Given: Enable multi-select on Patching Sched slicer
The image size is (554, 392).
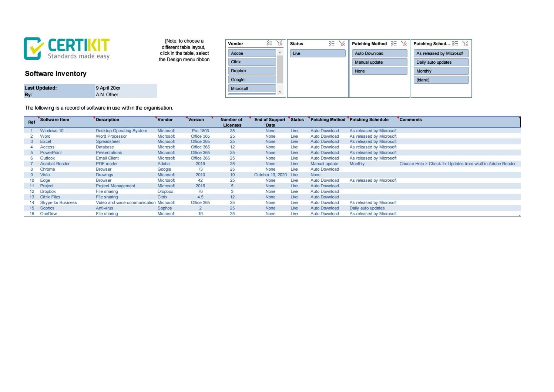Looking at the screenshot, I should click(x=455, y=43).
